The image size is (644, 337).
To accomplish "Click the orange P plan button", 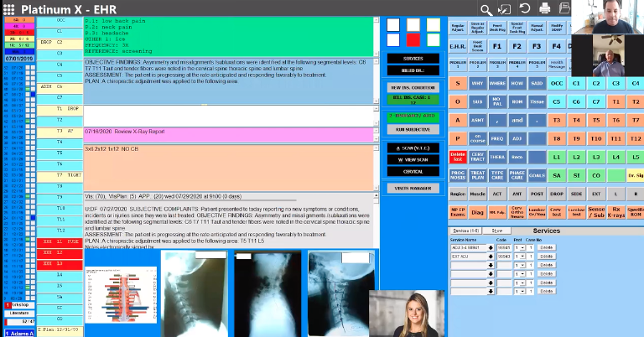I will click(x=458, y=139).
